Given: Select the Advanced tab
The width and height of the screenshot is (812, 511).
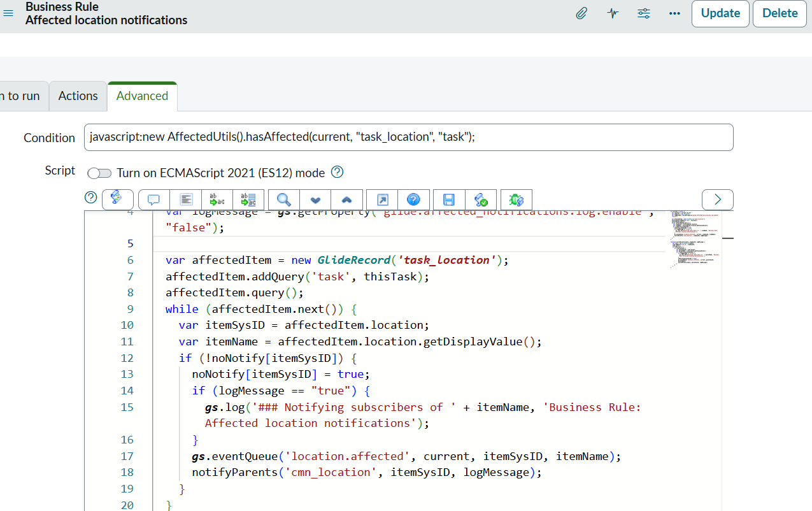Looking at the screenshot, I should (142, 96).
